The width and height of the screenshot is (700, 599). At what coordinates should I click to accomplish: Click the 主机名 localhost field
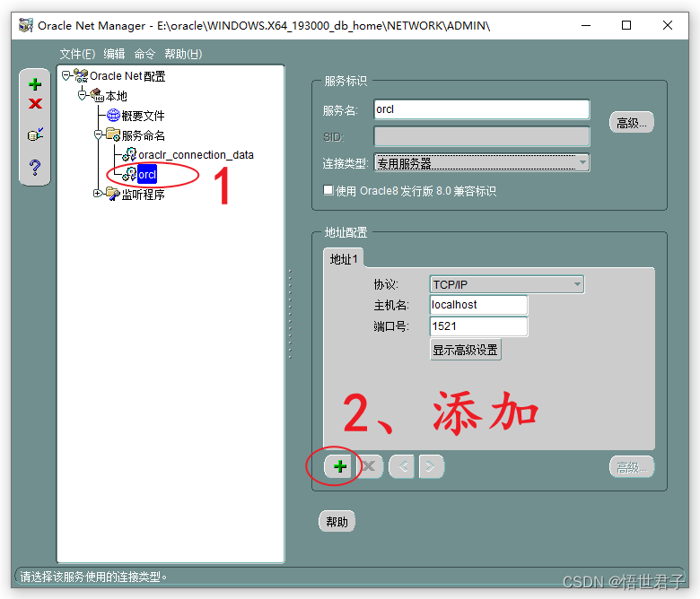478,305
